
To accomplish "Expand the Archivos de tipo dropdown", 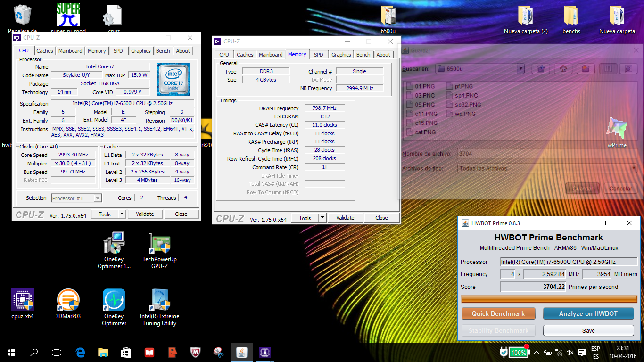I will (634, 168).
